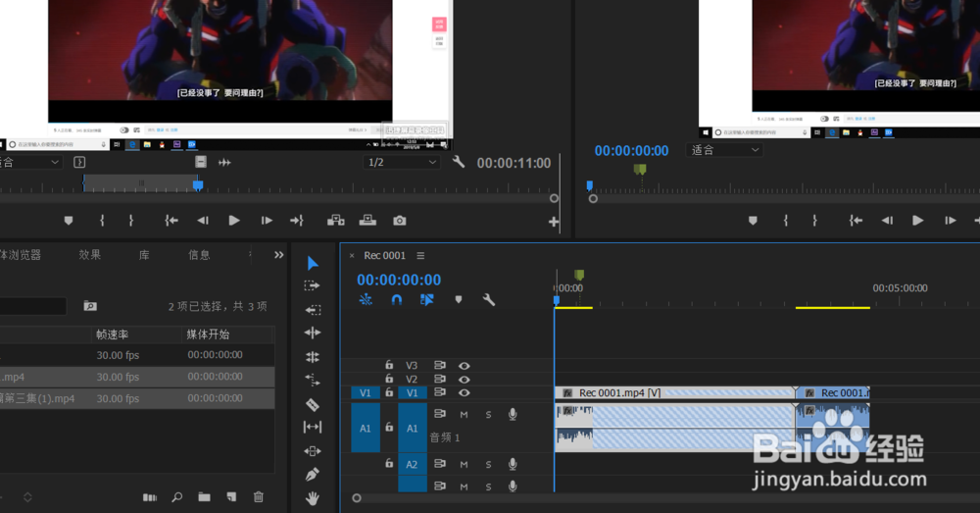Open Source playback resolution 1/2 dropdown
Image resolution: width=980 pixels, height=513 pixels.
tap(401, 162)
